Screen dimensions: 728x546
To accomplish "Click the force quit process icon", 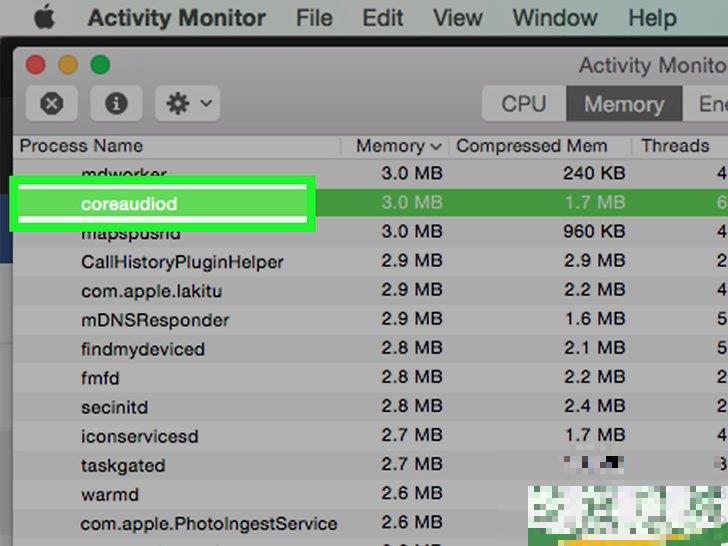I will click(x=51, y=103).
